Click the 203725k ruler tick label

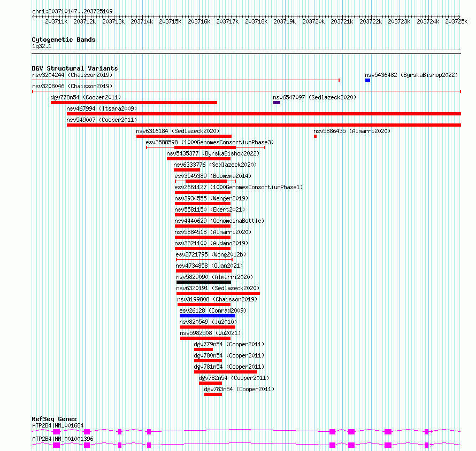click(x=456, y=21)
